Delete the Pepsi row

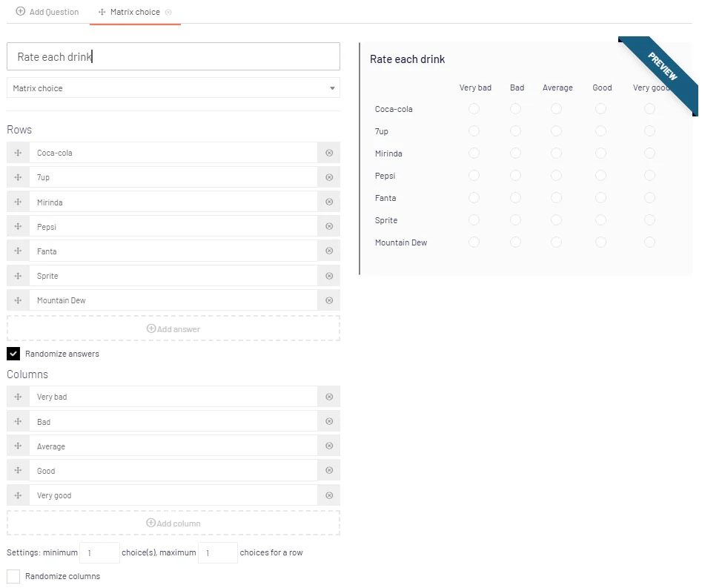[x=329, y=227]
